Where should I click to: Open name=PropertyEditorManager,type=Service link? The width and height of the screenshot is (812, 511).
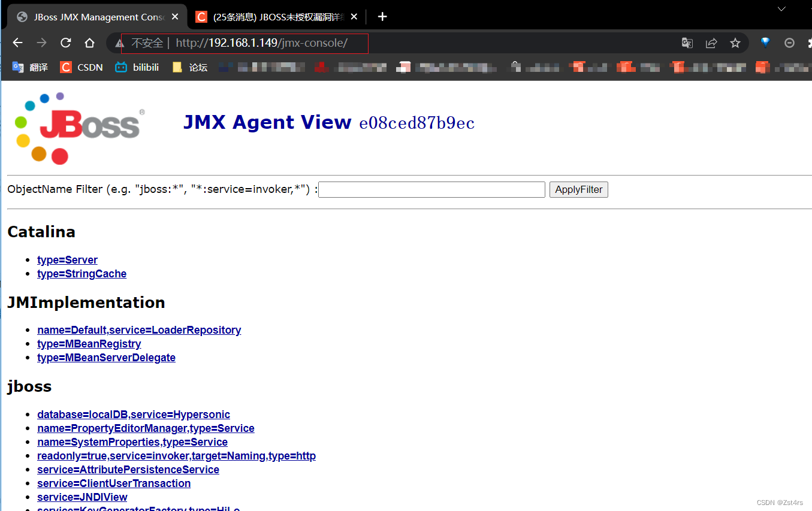[x=146, y=428]
